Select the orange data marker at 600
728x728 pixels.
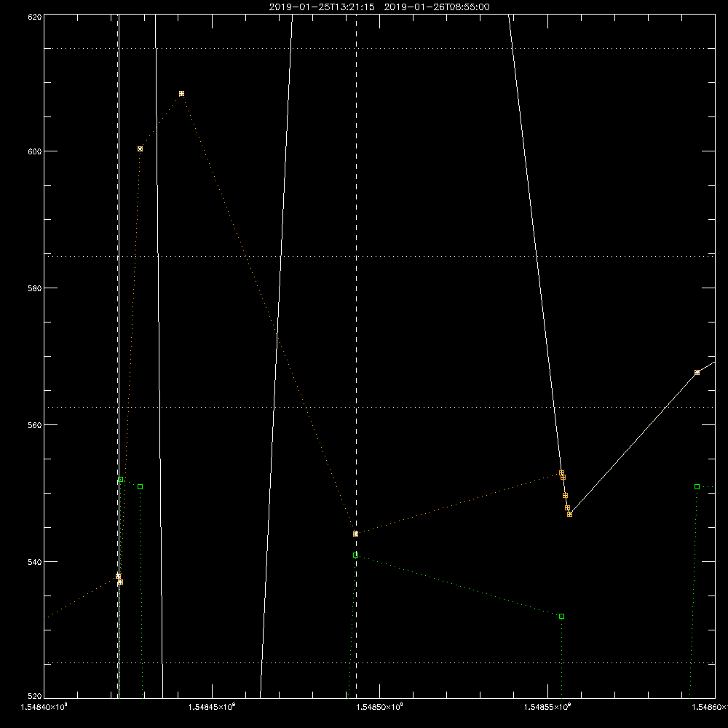[141, 149]
